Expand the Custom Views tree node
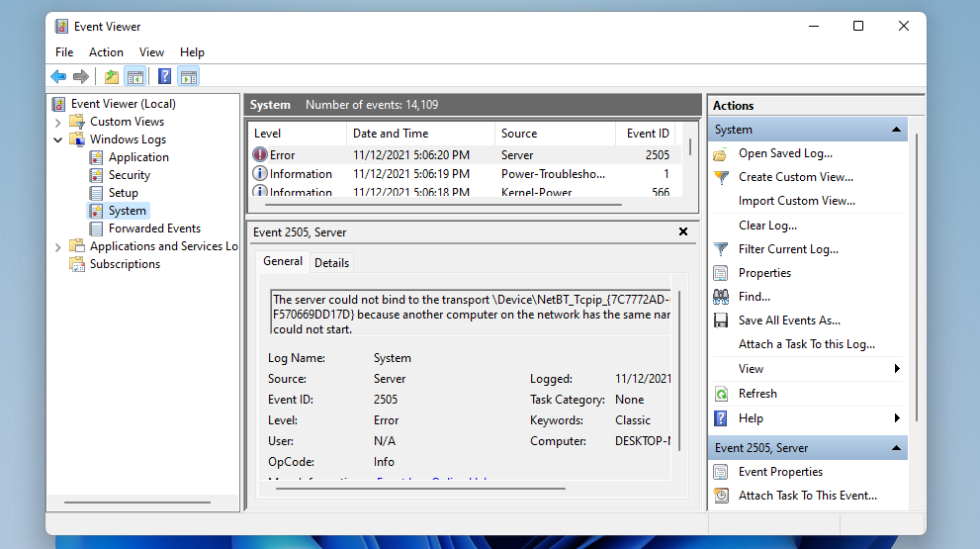The width and height of the screenshot is (980, 549). pyautogui.click(x=58, y=122)
